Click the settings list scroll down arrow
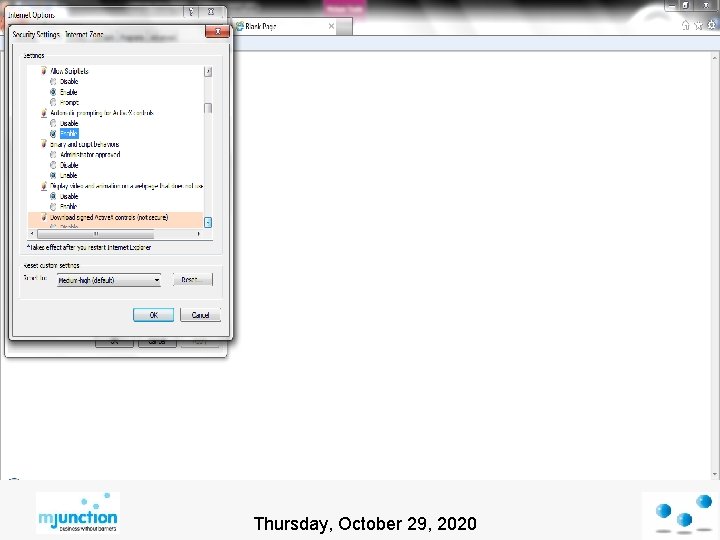The width and height of the screenshot is (720, 540). [x=208, y=222]
